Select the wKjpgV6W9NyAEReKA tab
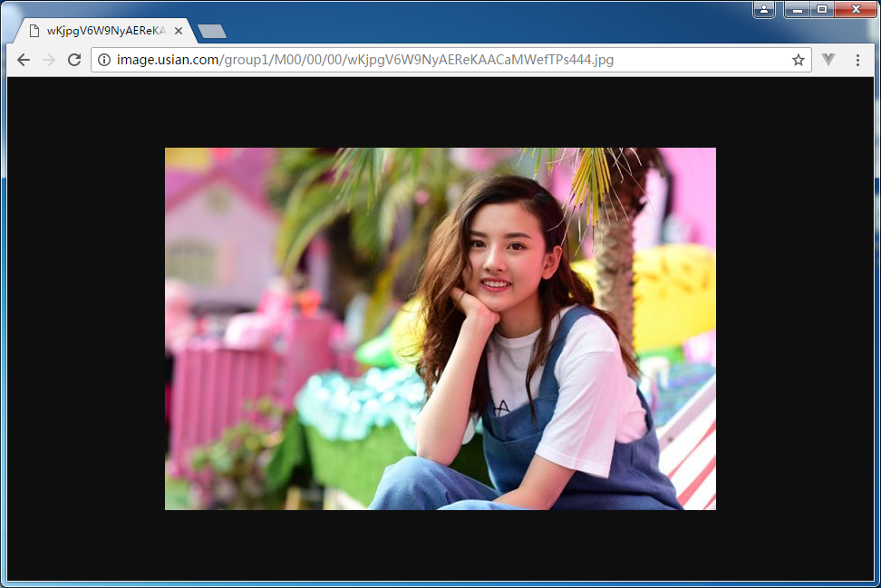This screenshot has height=588, width=881. coord(106,31)
